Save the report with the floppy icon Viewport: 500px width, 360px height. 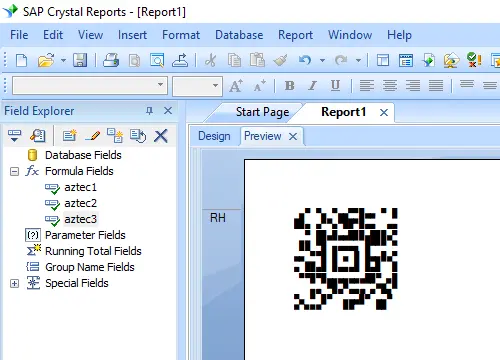(x=80, y=61)
